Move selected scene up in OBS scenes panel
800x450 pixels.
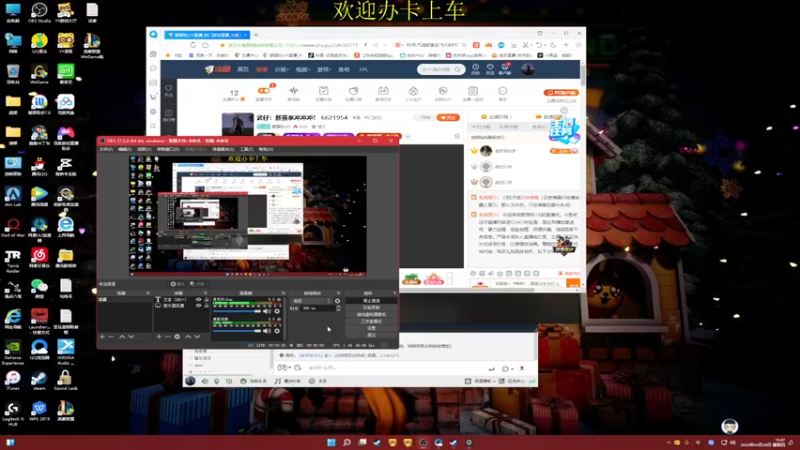click(122, 337)
